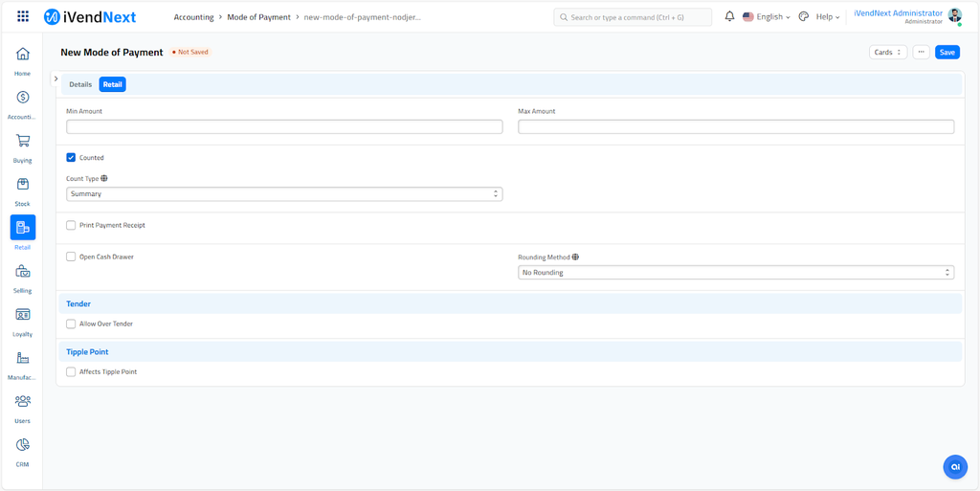Screen dimensions: 980x491
Task: Switch to the Details tab
Action: pyautogui.click(x=80, y=84)
